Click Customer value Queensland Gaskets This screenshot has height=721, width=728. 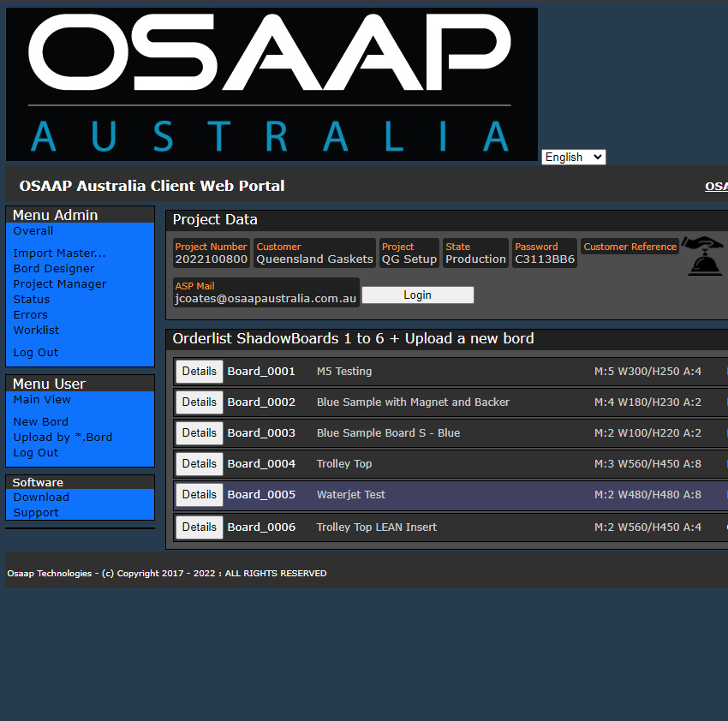tap(315, 259)
